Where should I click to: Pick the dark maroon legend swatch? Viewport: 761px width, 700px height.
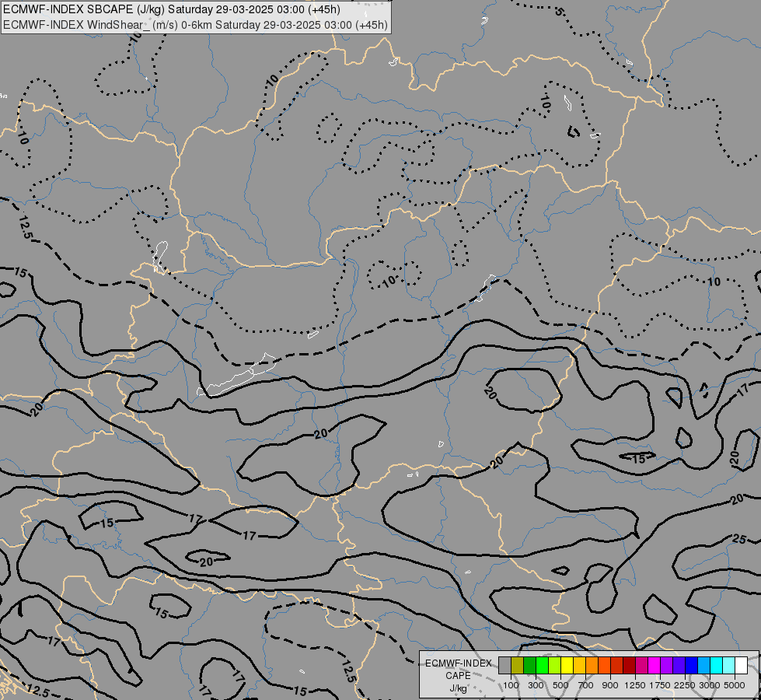[629, 666]
